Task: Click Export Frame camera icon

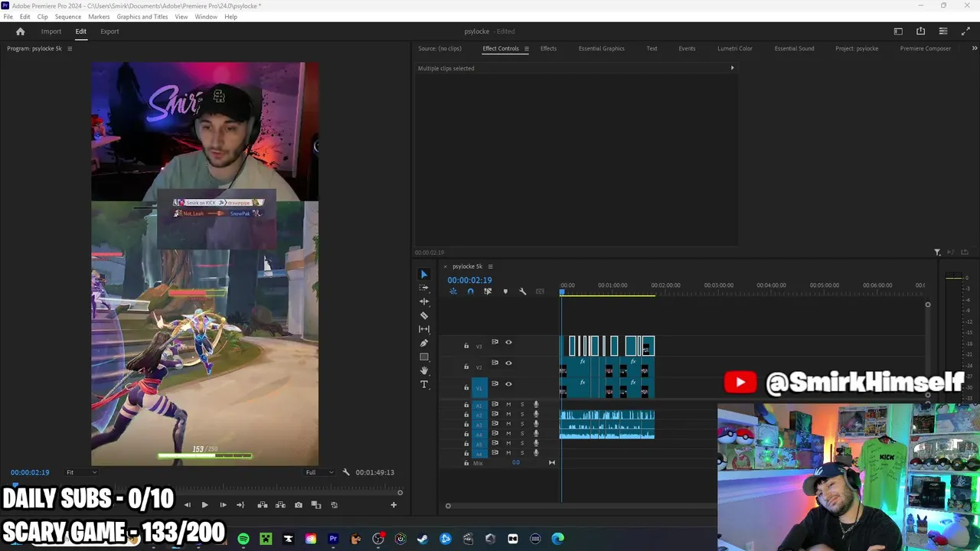Action: click(x=299, y=505)
